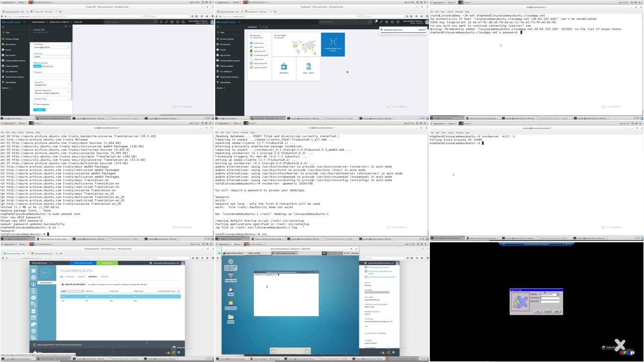Open Subscriptions in Create VM window sidebar

pyautogui.click(x=9, y=82)
